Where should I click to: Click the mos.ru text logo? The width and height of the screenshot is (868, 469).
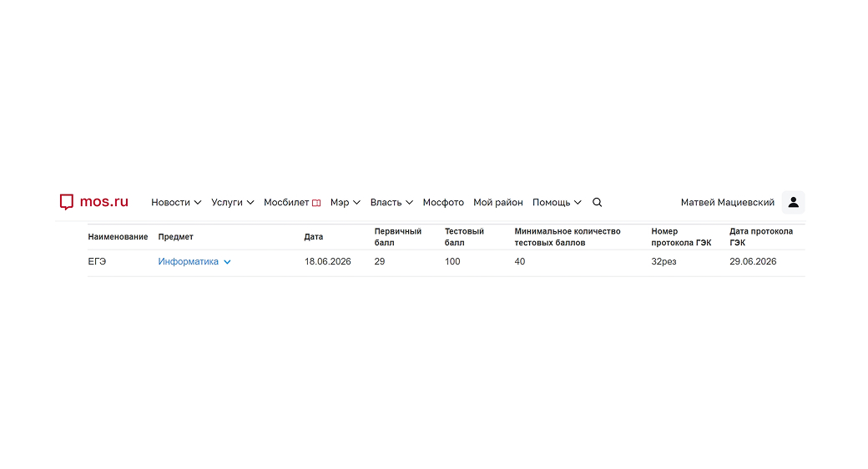[x=104, y=202]
